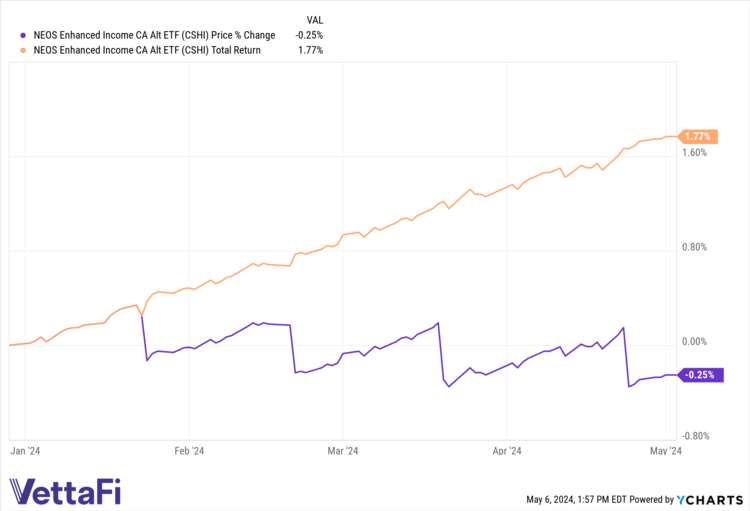Select the Apr '24 x-axis marker
750x511 pixels.
click(507, 451)
